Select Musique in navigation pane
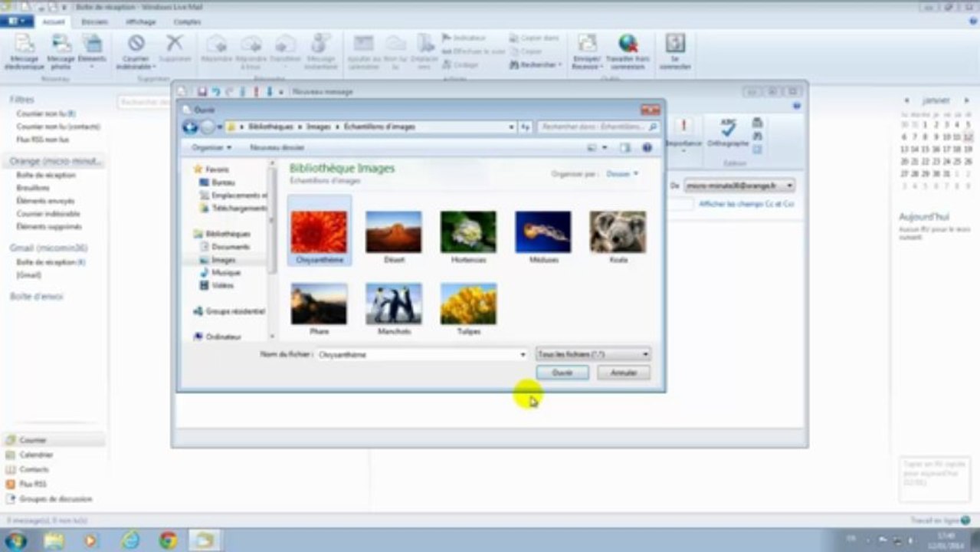Viewport: 980px width, 552px height. (x=220, y=272)
